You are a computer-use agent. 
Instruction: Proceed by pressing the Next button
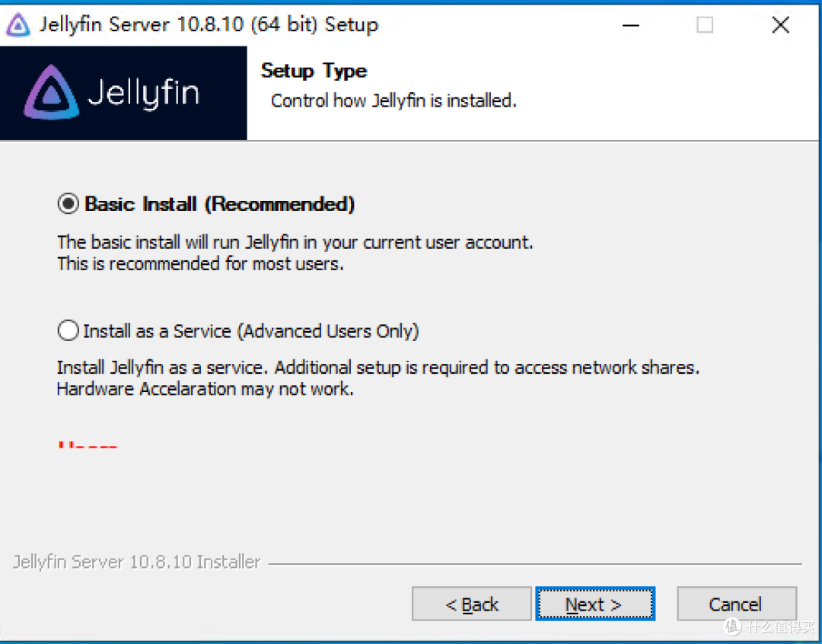594,604
